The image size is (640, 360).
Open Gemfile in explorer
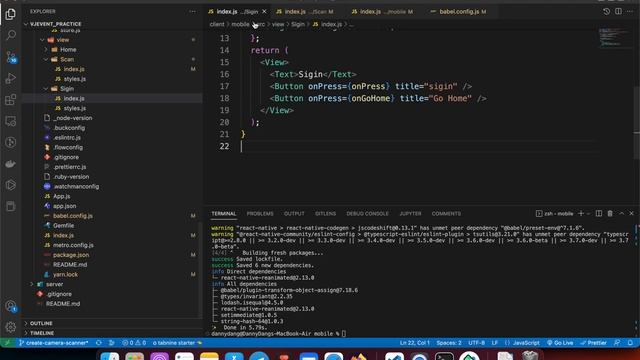[63, 226]
